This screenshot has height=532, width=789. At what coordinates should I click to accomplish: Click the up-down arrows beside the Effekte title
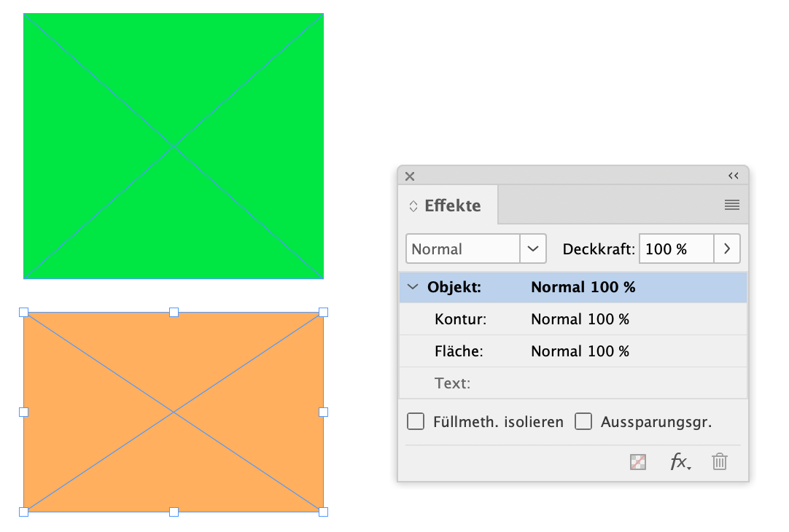pyautogui.click(x=413, y=206)
